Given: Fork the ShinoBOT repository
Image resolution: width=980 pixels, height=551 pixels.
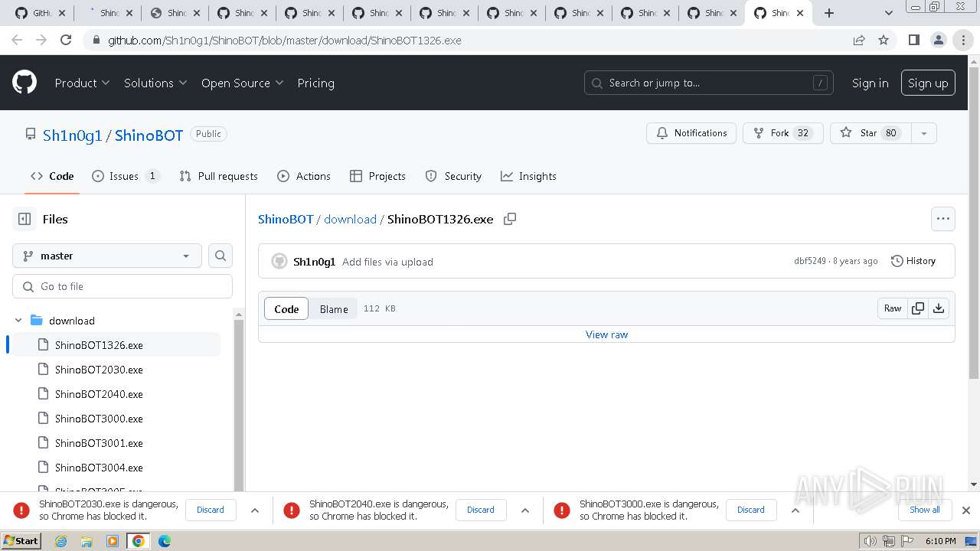Looking at the screenshot, I should pos(783,133).
